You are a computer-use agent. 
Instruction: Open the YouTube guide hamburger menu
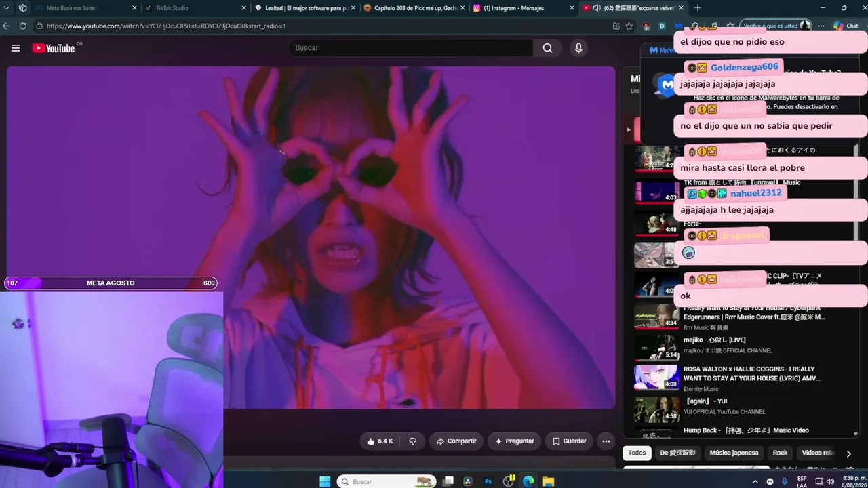[16, 48]
